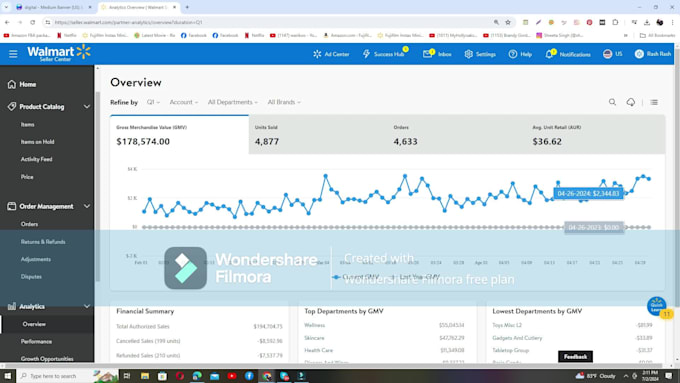Select the Gross Merchandise Value tab
The image size is (680, 383).
coord(180,135)
